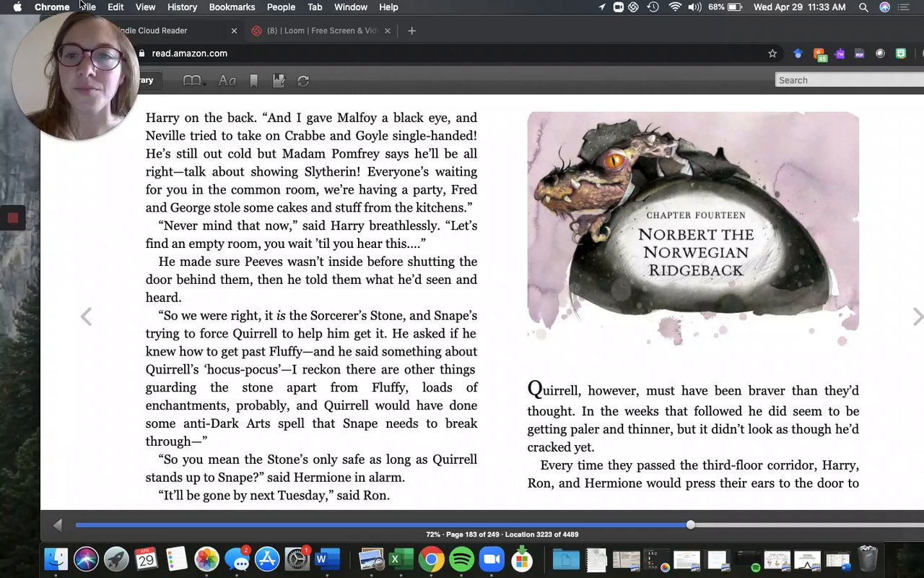
Task: Open the History menu
Action: (182, 7)
